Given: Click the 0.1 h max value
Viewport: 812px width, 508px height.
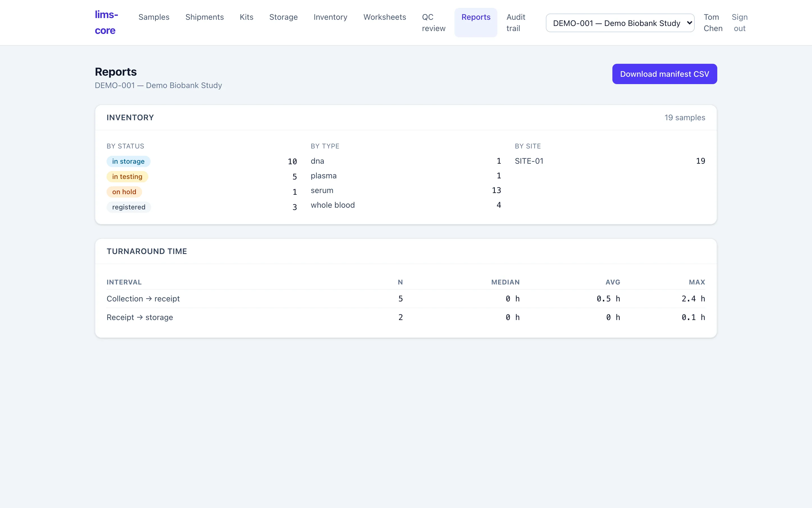Looking at the screenshot, I should pyautogui.click(x=693, y=317).
